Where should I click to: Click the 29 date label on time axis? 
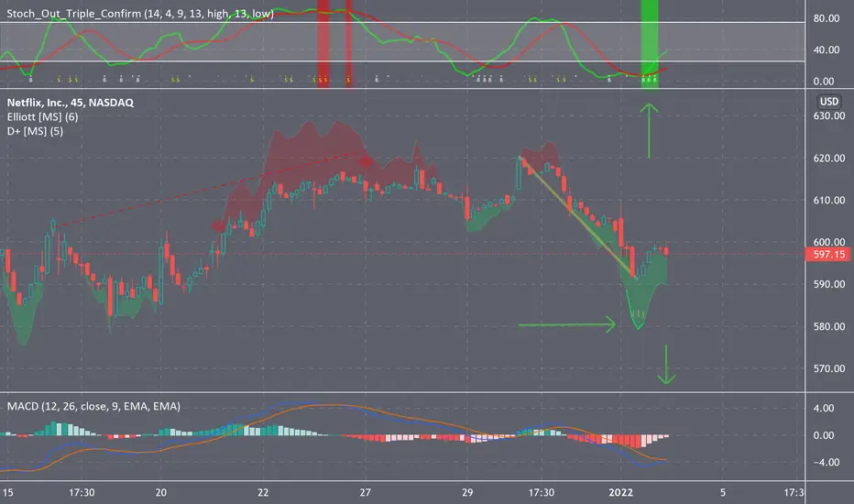coord(467,493)
